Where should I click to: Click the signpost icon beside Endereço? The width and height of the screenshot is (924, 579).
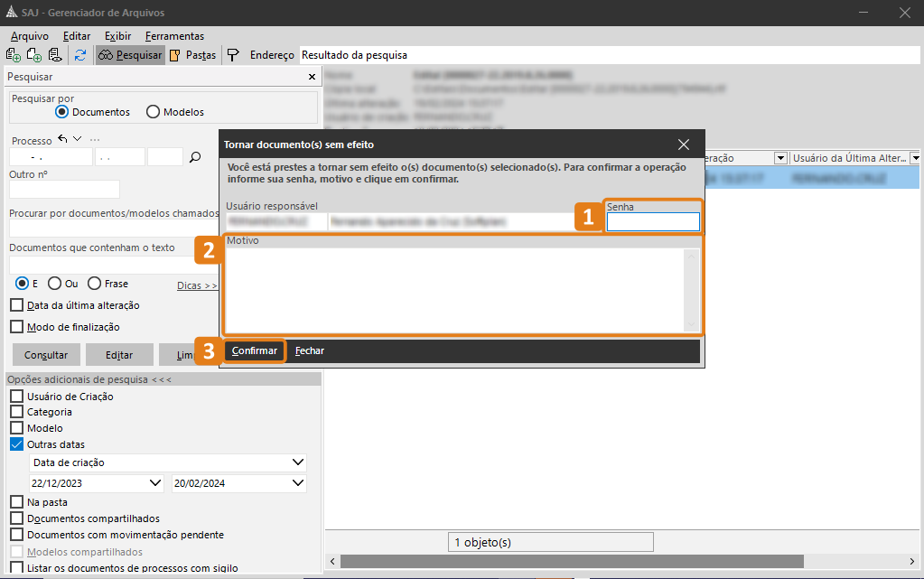coord(233,55)
